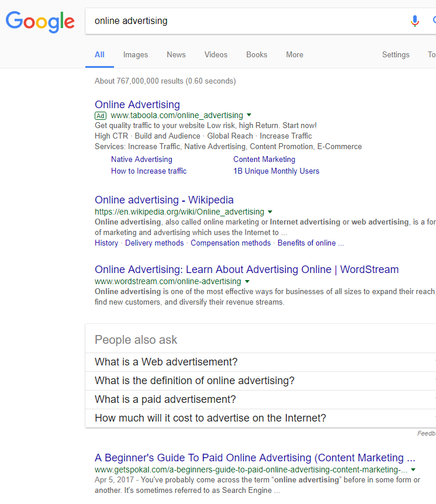Click the wordstream.com/online-advertising URL text

pos(168,282)
